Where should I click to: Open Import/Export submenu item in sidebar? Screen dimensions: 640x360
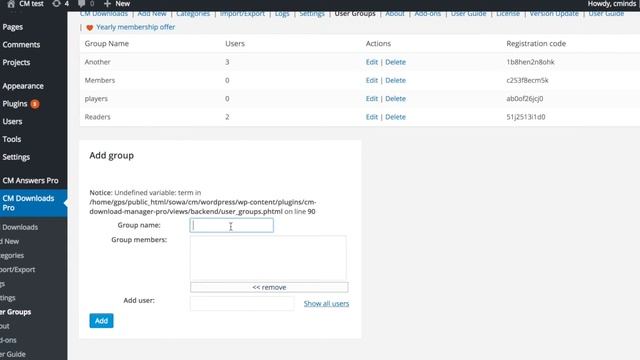(18, 270)
